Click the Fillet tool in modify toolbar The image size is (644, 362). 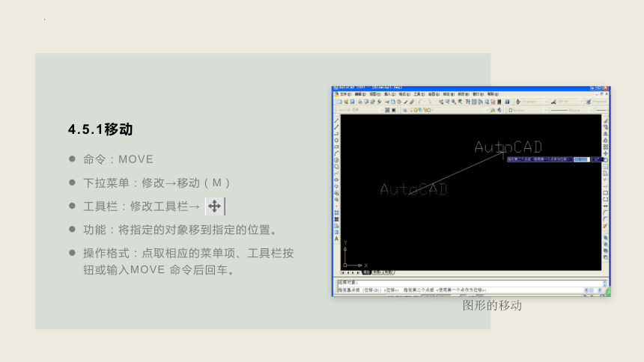coord(605,218)
